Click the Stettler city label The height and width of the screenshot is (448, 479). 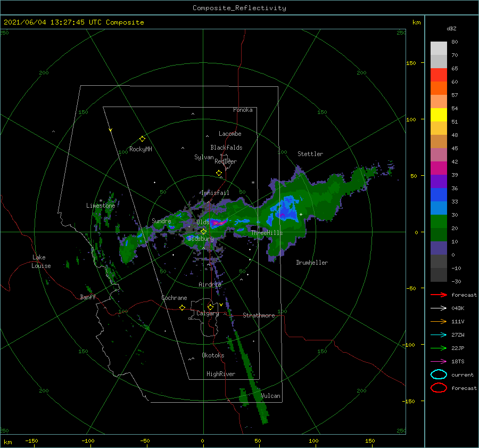[x=310, y=154]
